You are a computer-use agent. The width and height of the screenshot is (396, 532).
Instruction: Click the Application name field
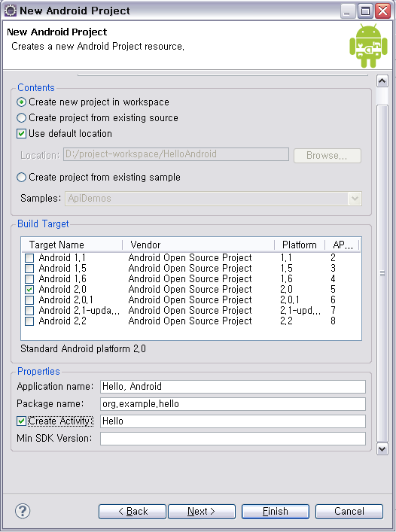tap(233, 387)
